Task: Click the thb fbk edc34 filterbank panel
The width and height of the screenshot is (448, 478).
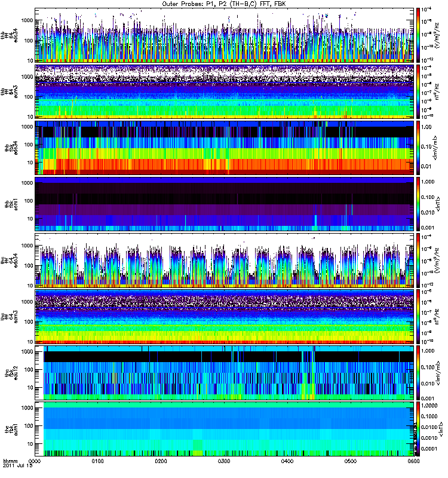Action: click(225, 148)
